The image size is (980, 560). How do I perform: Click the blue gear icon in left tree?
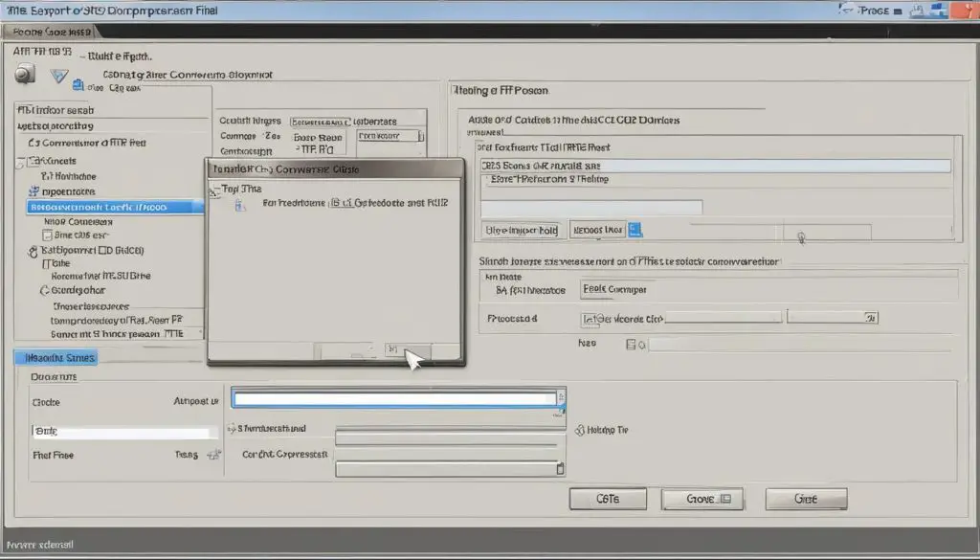pos(33,191)
